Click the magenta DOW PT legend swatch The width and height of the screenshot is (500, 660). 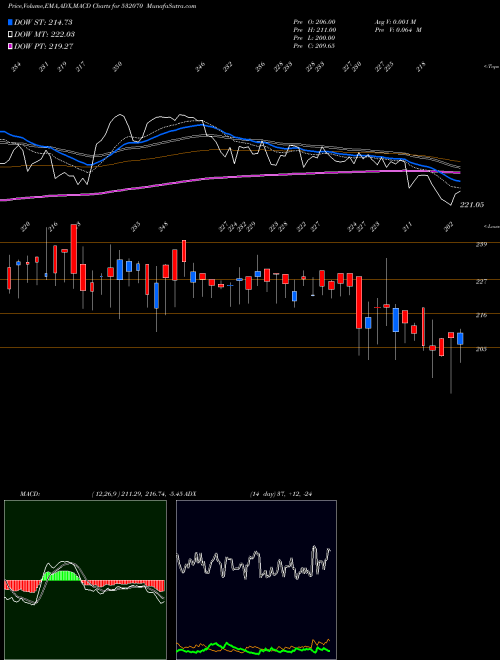[x=10, y=46]
